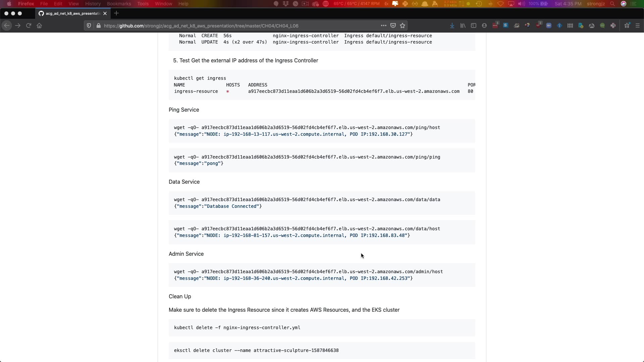The height and width of the screenshot is (362, 644).
Task: Go to the Firefox home page
Action: click(x=39, y=25)
